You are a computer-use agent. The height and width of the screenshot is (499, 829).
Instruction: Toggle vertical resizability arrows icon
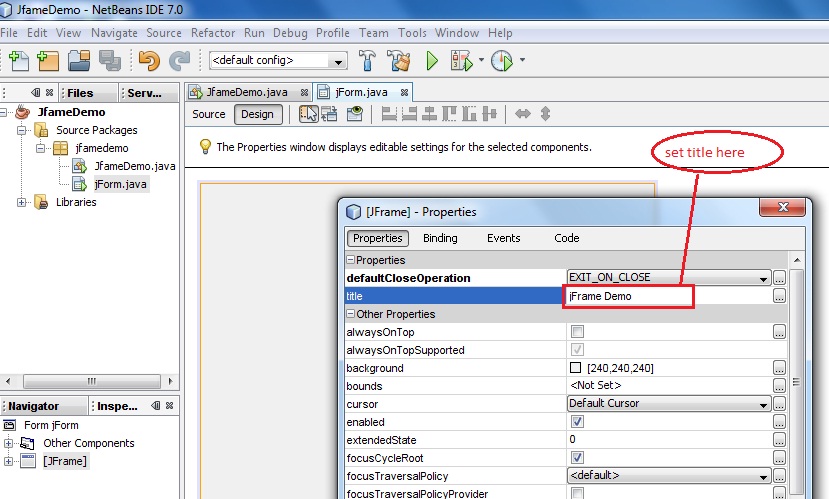point(545,114)
